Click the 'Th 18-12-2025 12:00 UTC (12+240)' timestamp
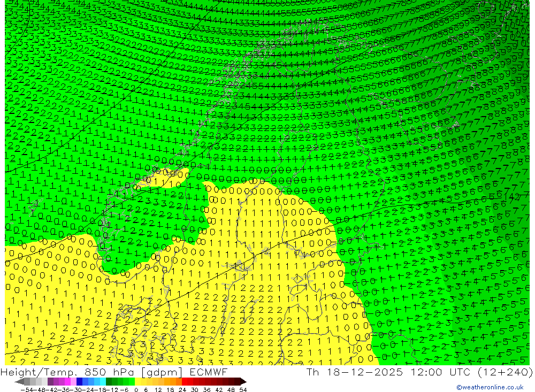The height and width of the screenshot is (392, 535). pyautogui.click(x=419, y=372)
